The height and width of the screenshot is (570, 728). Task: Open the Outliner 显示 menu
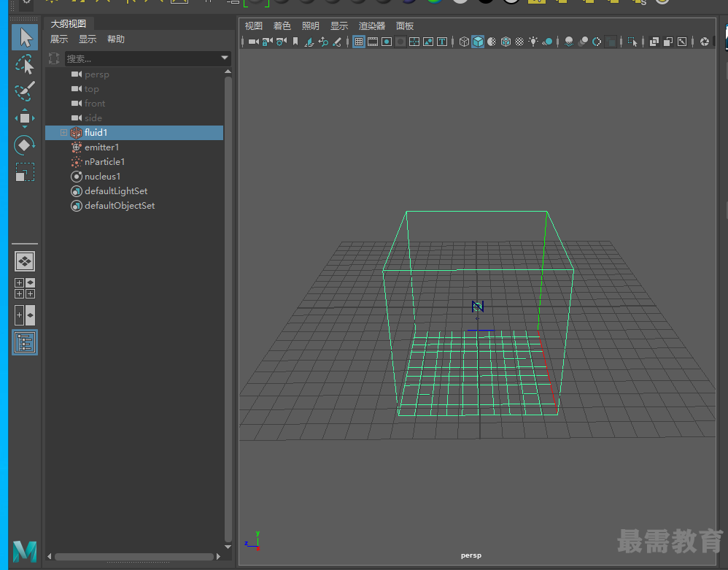pyautogui.click(x=88, y=39)
